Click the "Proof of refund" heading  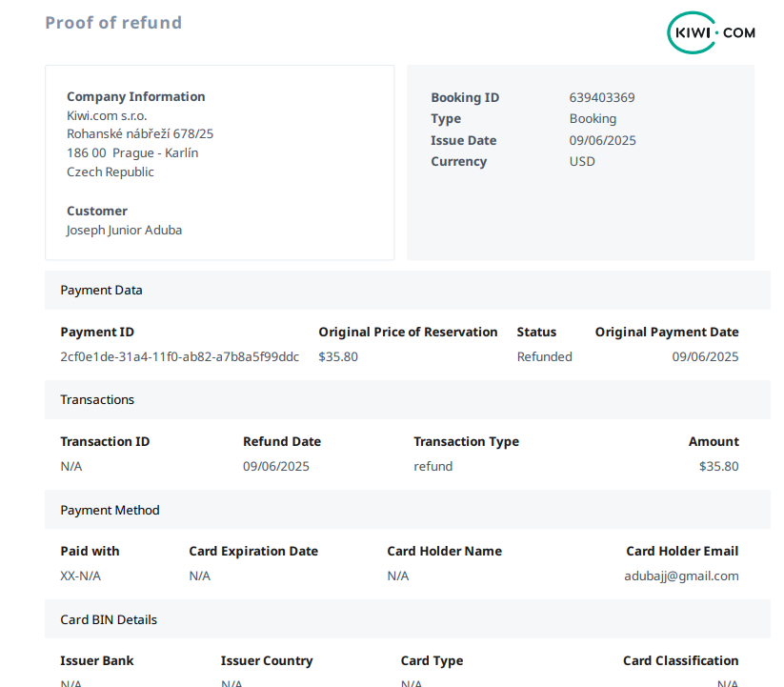[x=113, y=23]
